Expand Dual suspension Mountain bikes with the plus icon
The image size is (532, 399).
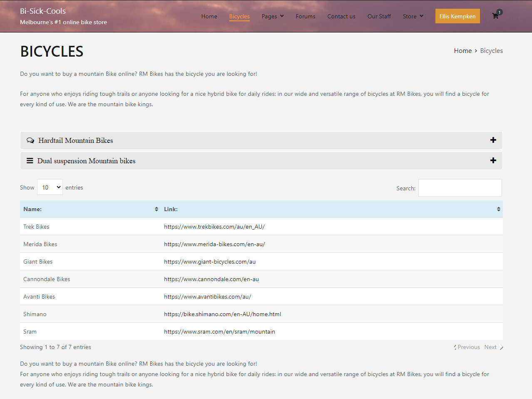(x=493, y=160)
